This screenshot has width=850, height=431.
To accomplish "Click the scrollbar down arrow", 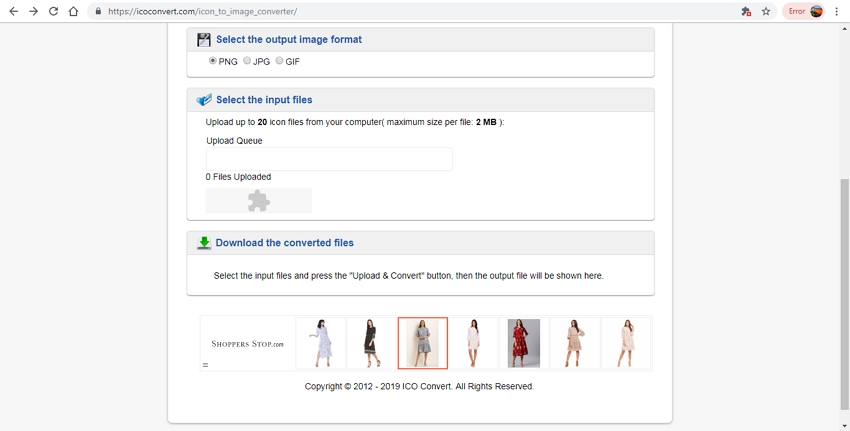I will (844, 425).
